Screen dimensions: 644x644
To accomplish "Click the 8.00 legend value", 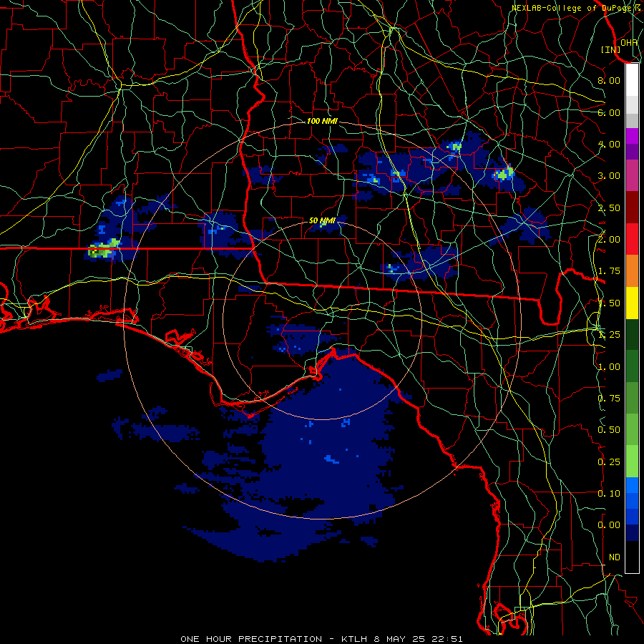I will tap(609, 80).
